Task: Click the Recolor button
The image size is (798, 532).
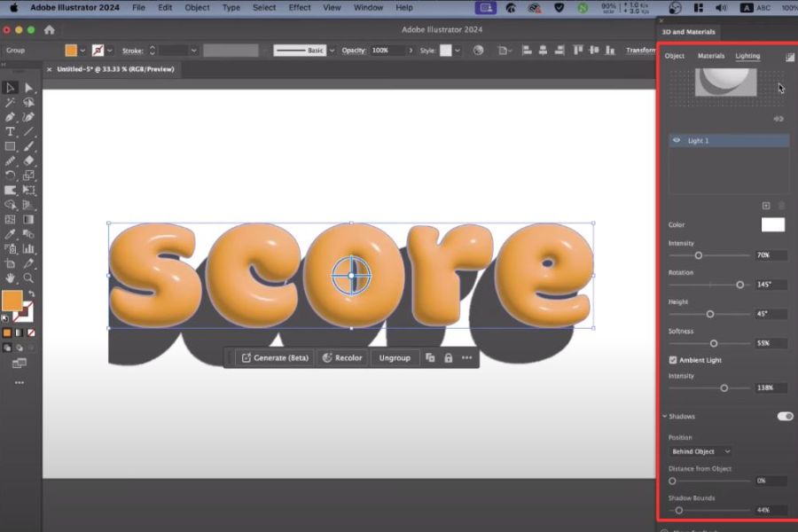Action: [x=342, y=358]
